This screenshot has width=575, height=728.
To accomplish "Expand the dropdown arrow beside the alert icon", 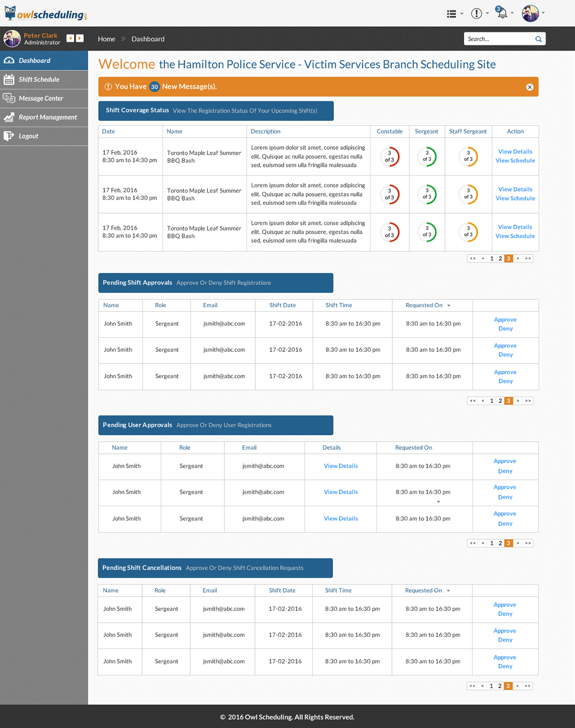I will point(488,14).
